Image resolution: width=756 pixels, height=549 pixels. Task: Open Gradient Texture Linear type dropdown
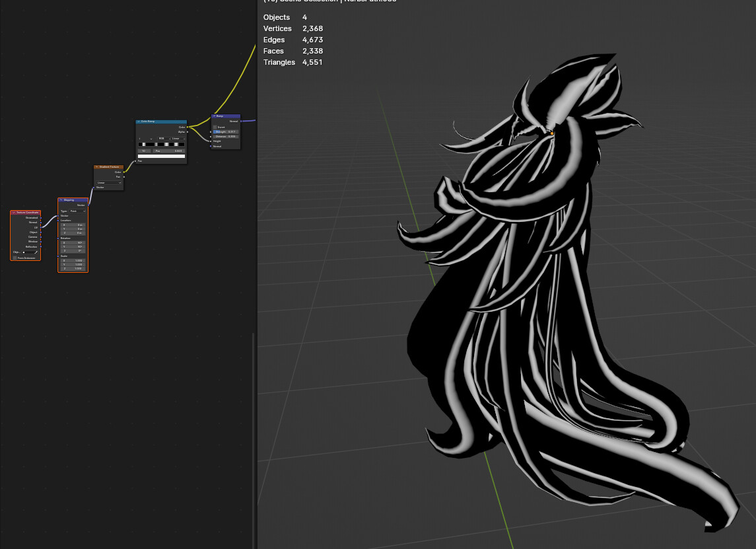click(x=109, y=182)
